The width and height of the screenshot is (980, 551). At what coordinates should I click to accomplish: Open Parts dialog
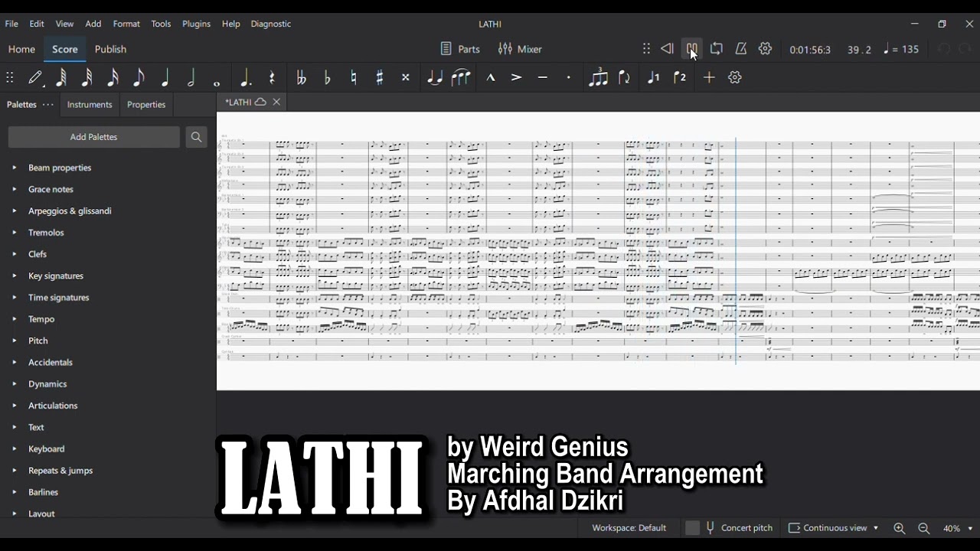click(460, 49)
